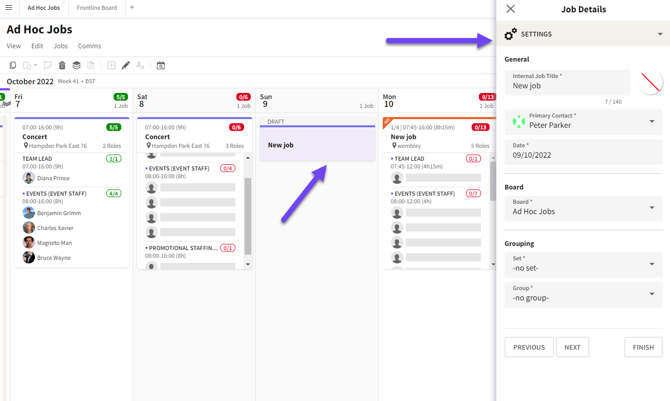Click the stacked layers icon
Viewport: 670px width, 401px height.
point(76,65)
